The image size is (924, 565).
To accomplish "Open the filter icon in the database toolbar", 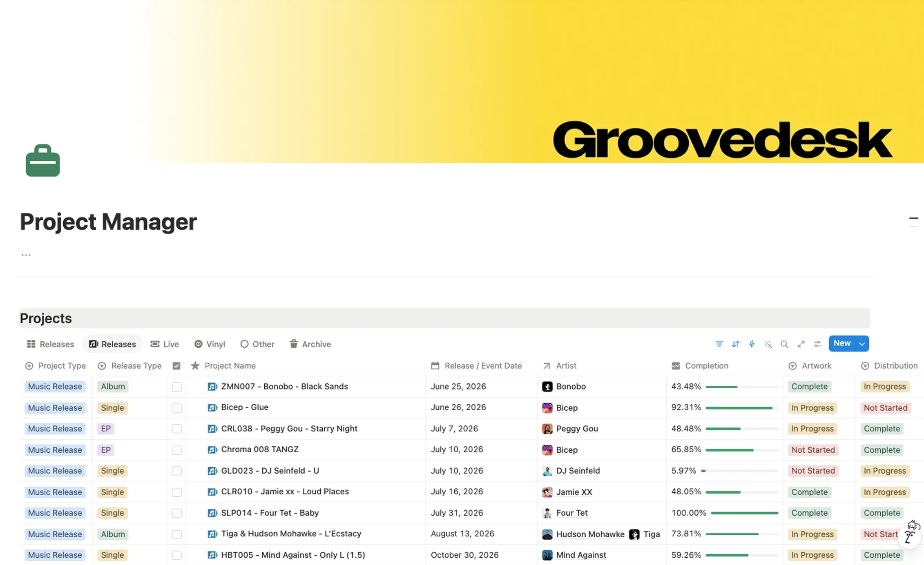I will (719, 344).
